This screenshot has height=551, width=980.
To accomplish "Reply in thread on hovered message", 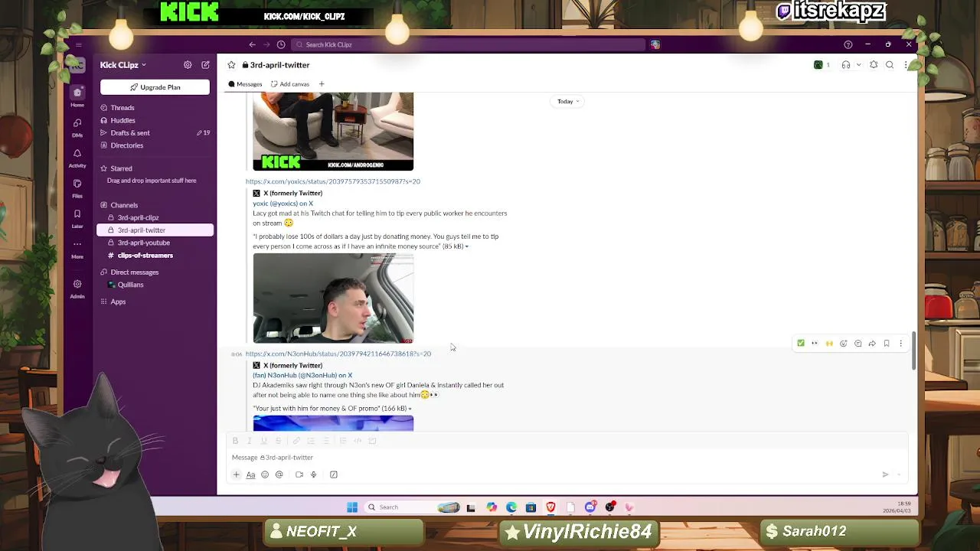I will click(x=858, y=344).
